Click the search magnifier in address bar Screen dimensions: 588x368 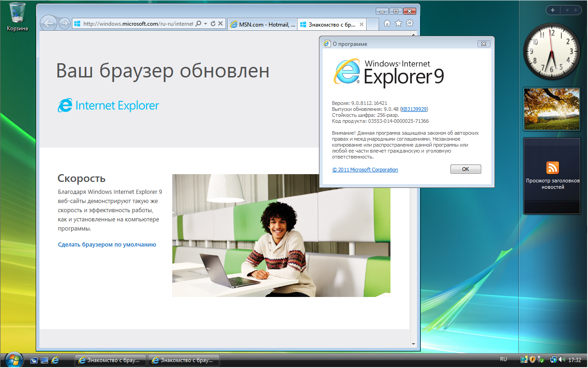tap(198, 23)
